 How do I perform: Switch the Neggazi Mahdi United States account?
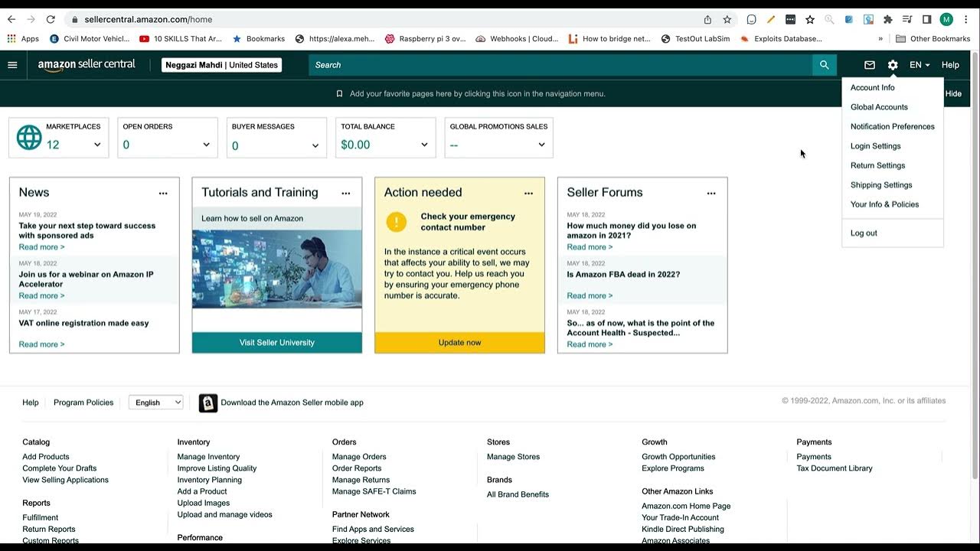pos(222,65)
